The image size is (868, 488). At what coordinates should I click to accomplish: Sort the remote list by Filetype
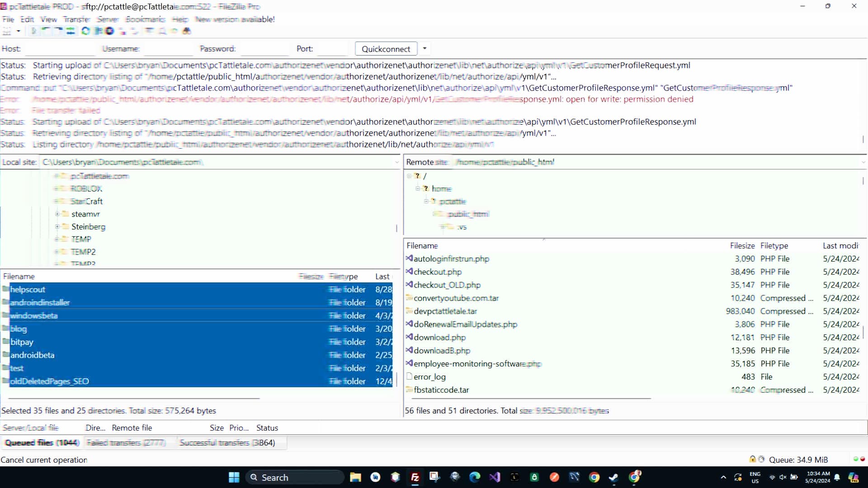coord(774,246)
